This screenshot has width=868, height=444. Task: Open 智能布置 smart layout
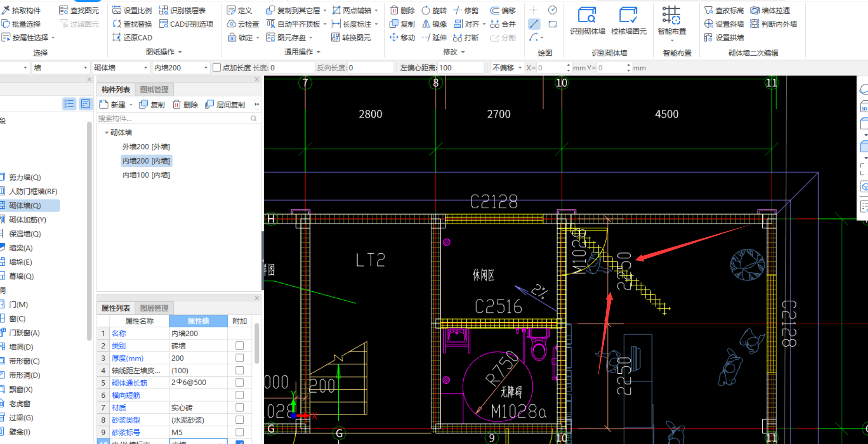pyautogui.click(x=672, y=23)
